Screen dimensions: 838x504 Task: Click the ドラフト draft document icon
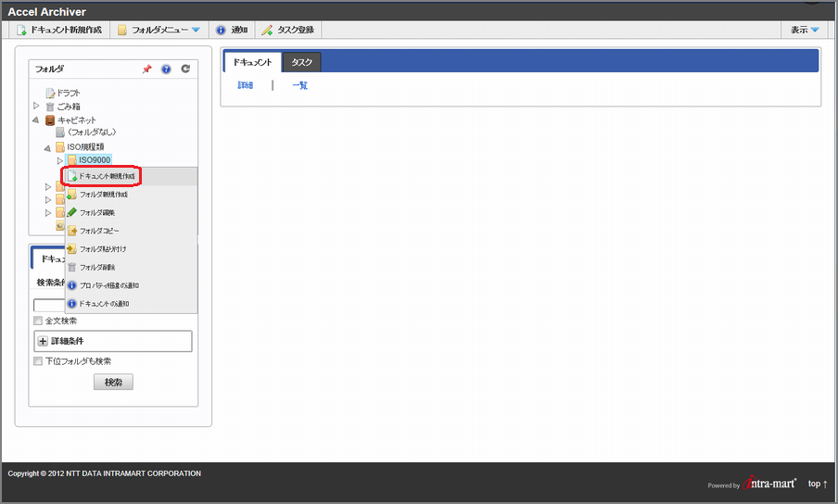50,93
